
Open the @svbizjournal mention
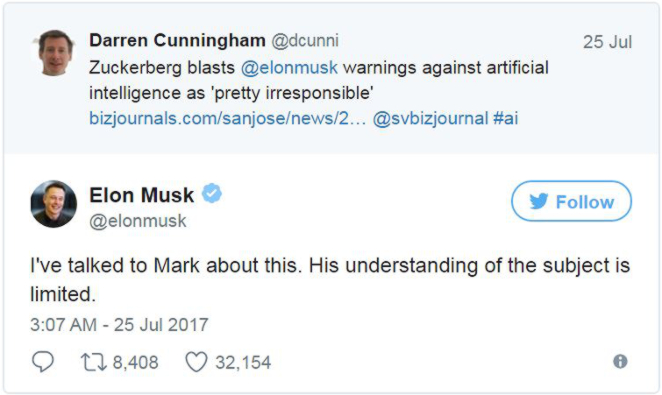pyautogui.click(x=430, y=118)
